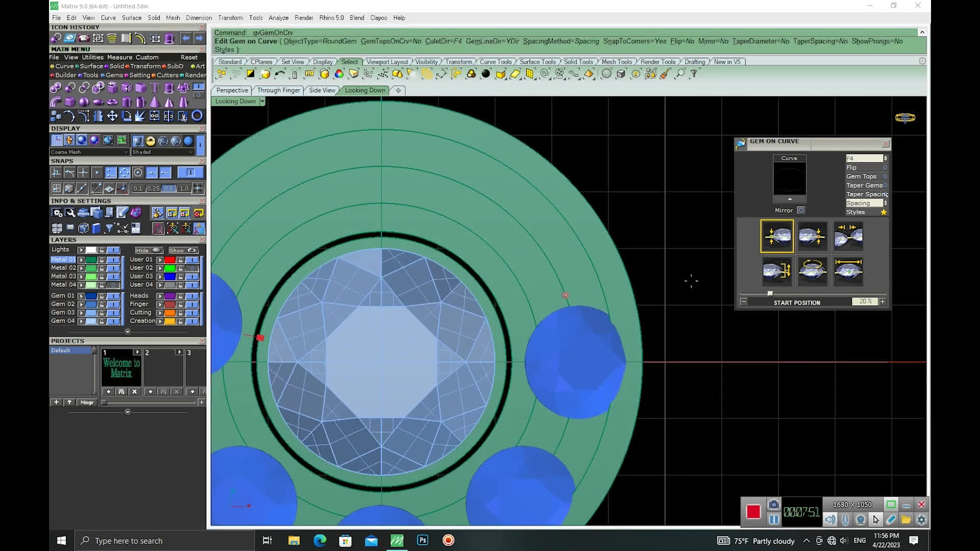
Task: Expand the Gem 01 layer arrow
Action: (x=81, y=296)
